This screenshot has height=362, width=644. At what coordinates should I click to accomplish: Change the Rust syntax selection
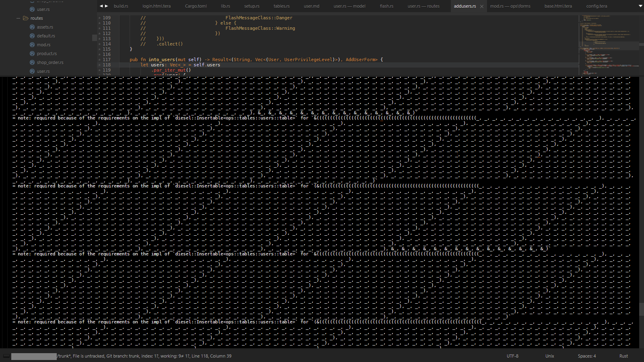tap(623, 356)
